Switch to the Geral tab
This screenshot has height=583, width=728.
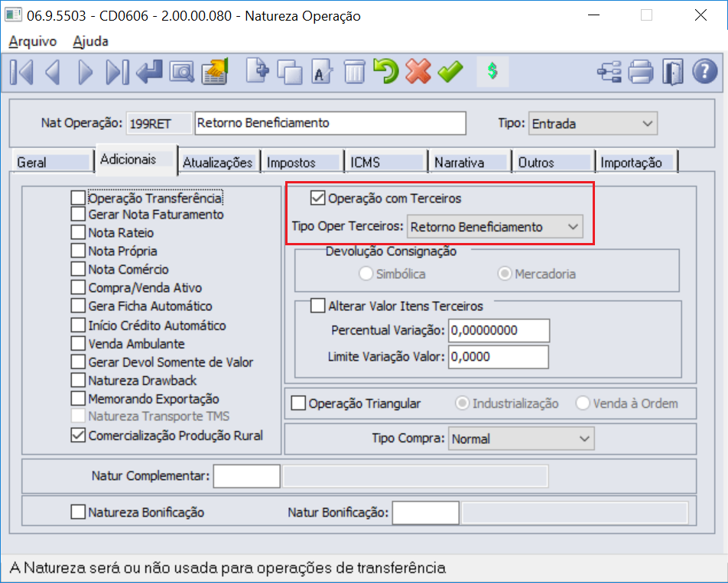point(53,162)
